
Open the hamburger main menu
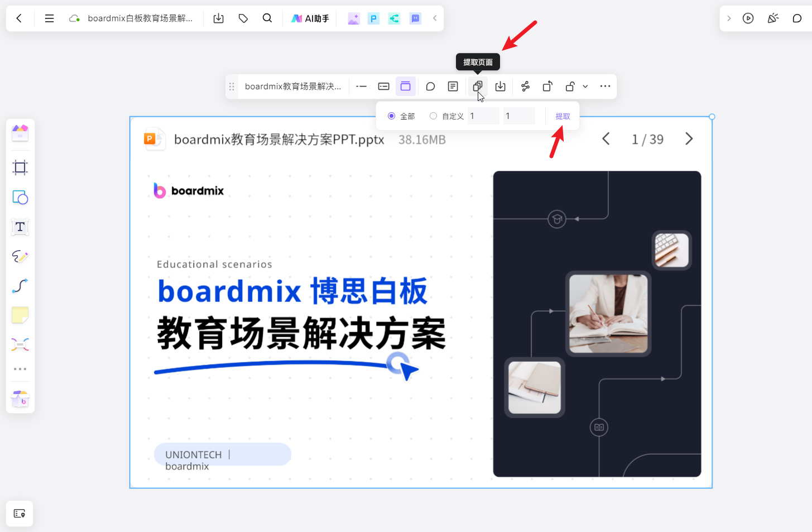[49, 18]
